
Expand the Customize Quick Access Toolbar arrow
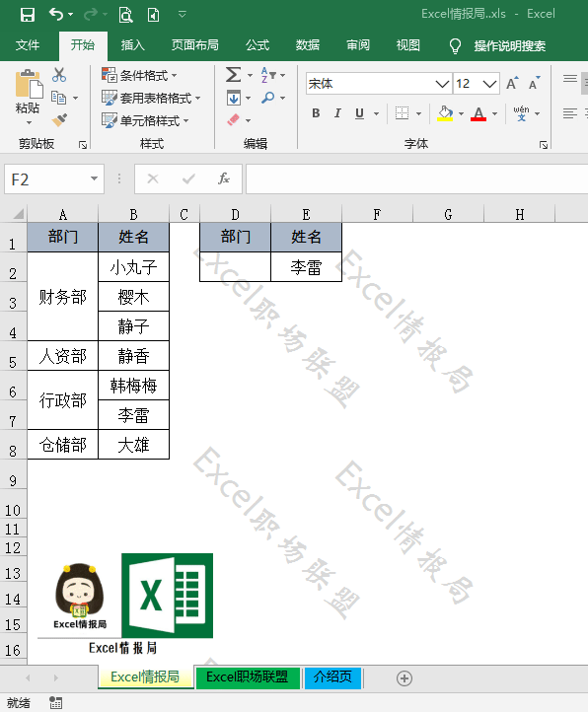point(183,15)
